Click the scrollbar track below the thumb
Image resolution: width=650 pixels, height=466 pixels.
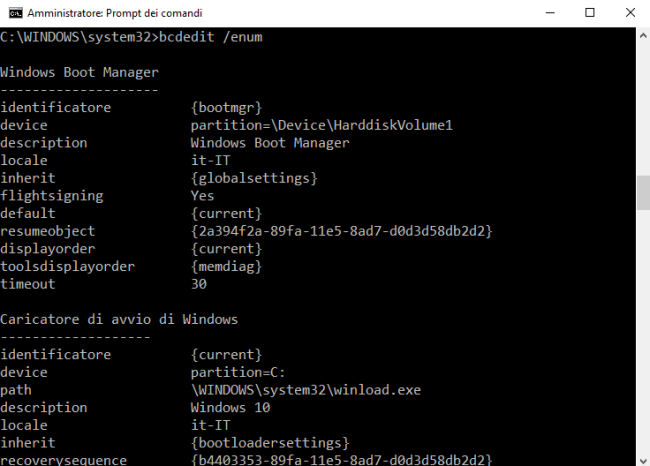click(x=643, y=332)
